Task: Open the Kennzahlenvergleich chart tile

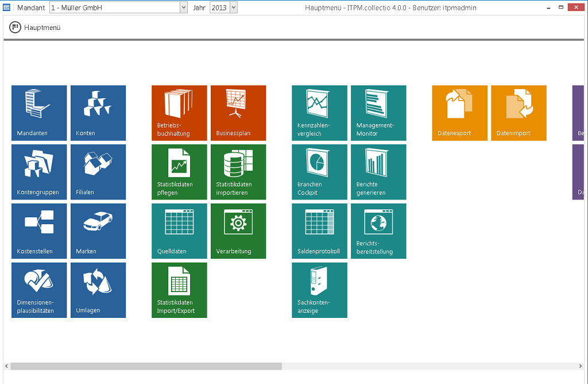Action: click(319, 113)
